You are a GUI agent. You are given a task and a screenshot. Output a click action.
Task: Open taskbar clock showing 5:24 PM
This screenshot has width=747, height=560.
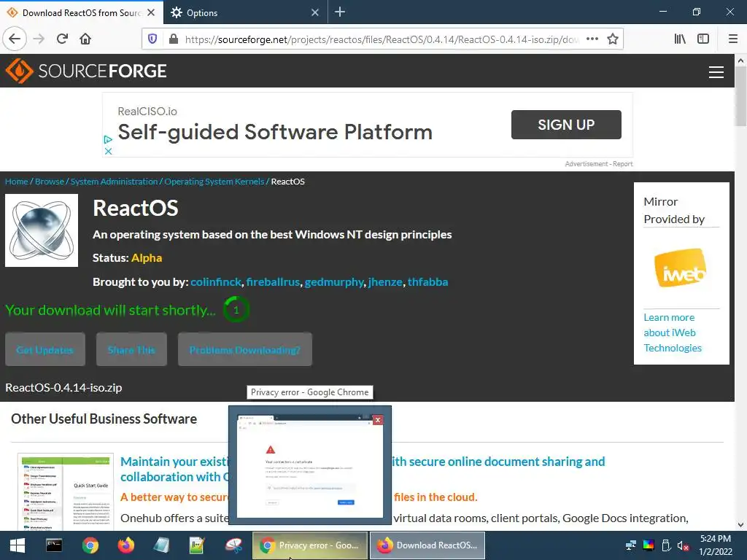pyautogui.click(x=716, y=545)
